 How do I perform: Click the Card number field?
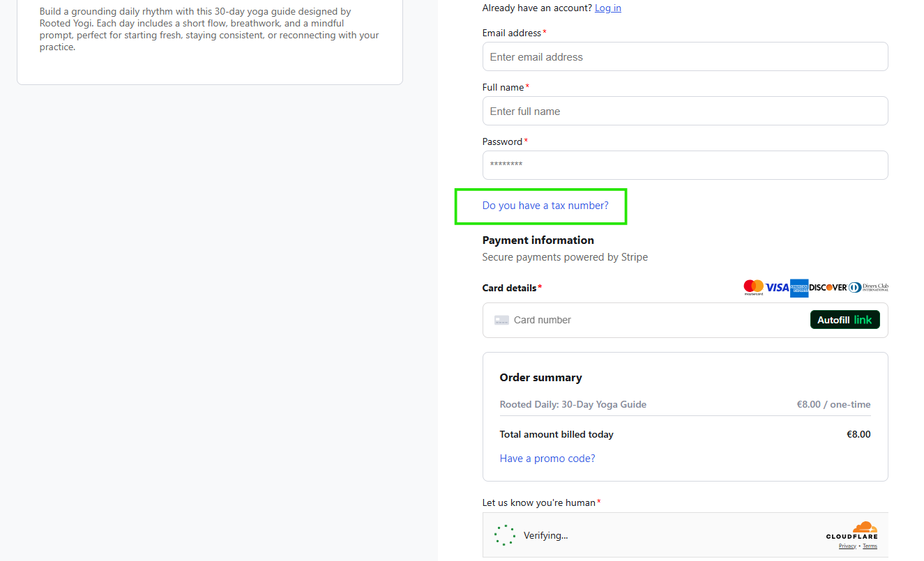pos(649,320)
